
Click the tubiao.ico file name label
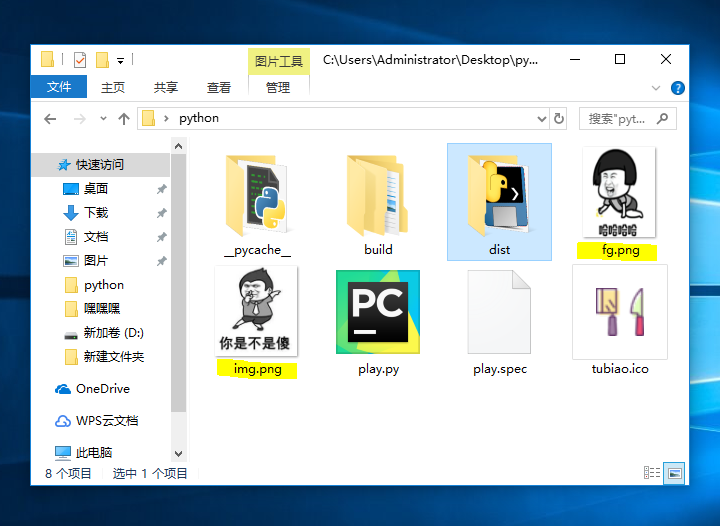tap(620, 369)
